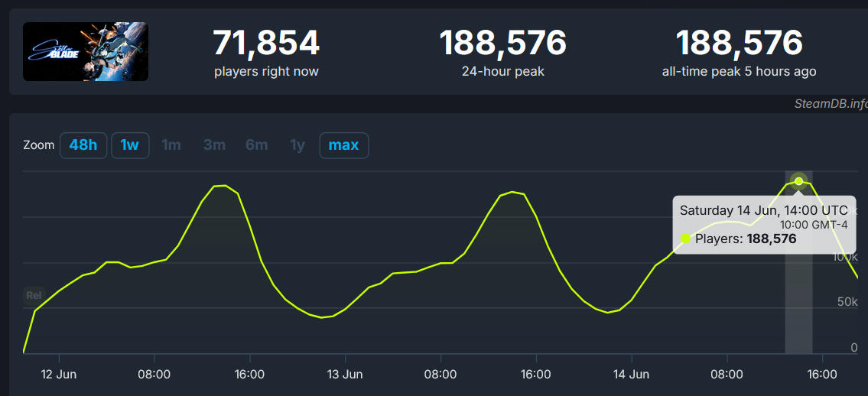Click the '12 Jun' axis label
This screenshot has width=868, height=396.
[x=59, y=375]
